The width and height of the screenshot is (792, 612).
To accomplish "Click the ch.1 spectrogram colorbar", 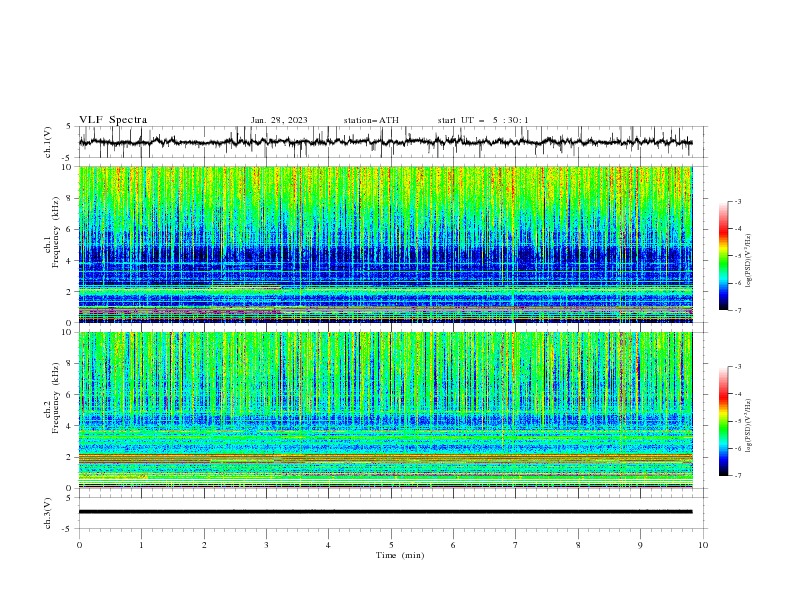I will click(723, 255).
